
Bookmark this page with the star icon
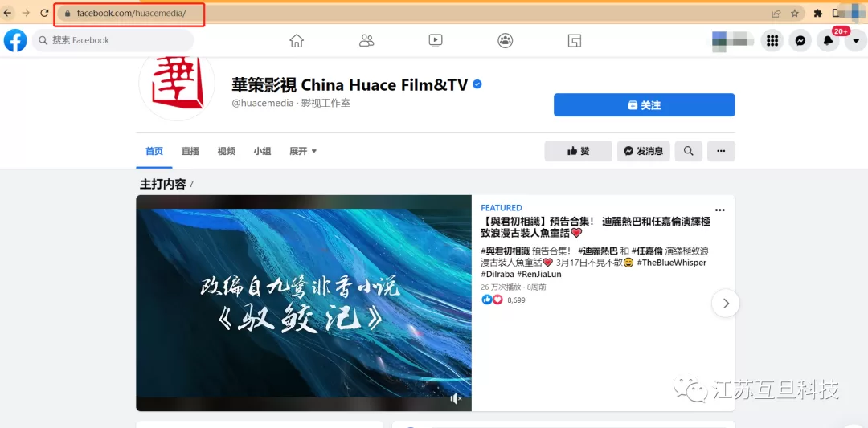pyautogui.click(x=795, y=14)
